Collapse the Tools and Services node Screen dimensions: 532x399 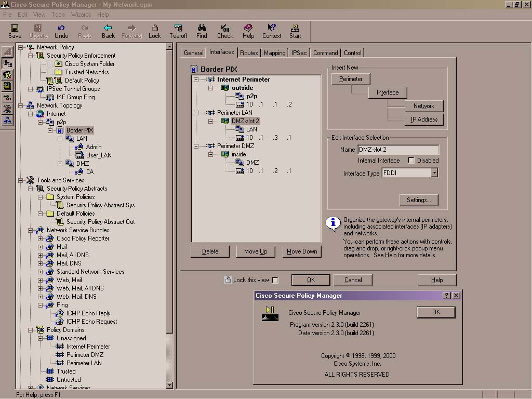coord(21,180)
